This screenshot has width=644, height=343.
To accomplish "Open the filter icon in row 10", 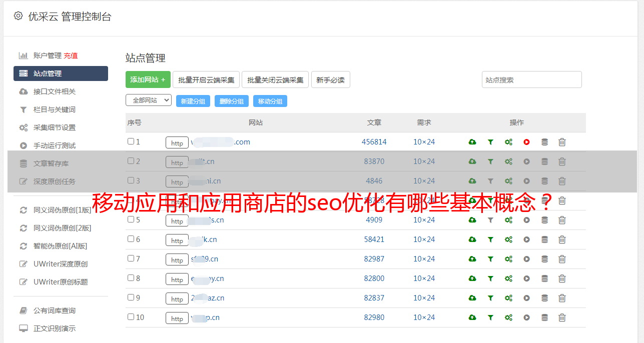I will click(490, 317).
